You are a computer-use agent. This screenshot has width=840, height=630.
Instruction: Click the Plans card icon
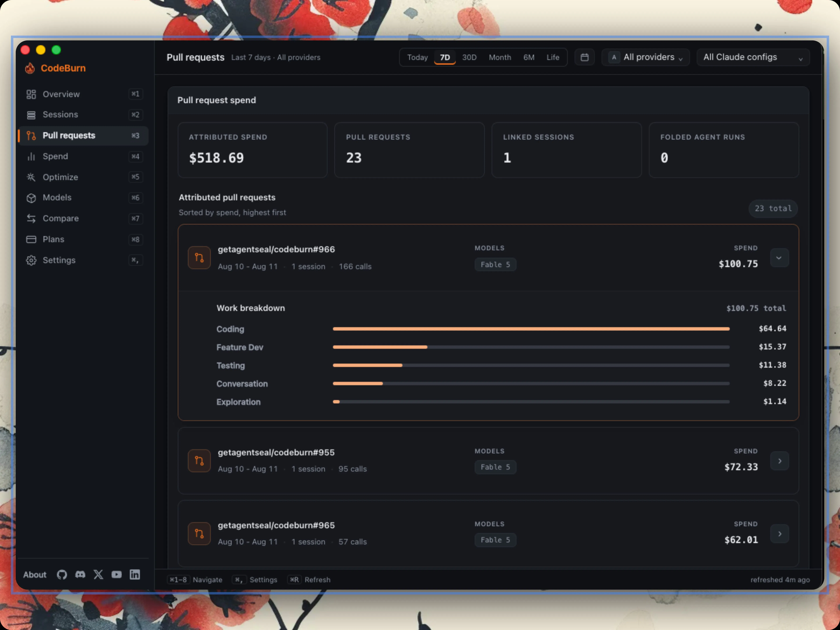pyautogui.click(x=31, y=239)
